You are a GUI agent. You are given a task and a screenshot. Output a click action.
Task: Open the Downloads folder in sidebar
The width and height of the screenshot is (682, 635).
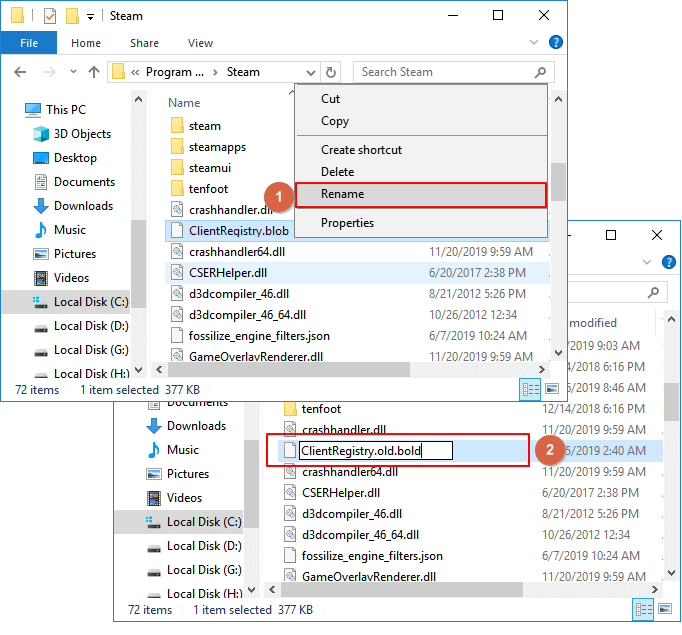pyautogui.click(x=83, y=206)
